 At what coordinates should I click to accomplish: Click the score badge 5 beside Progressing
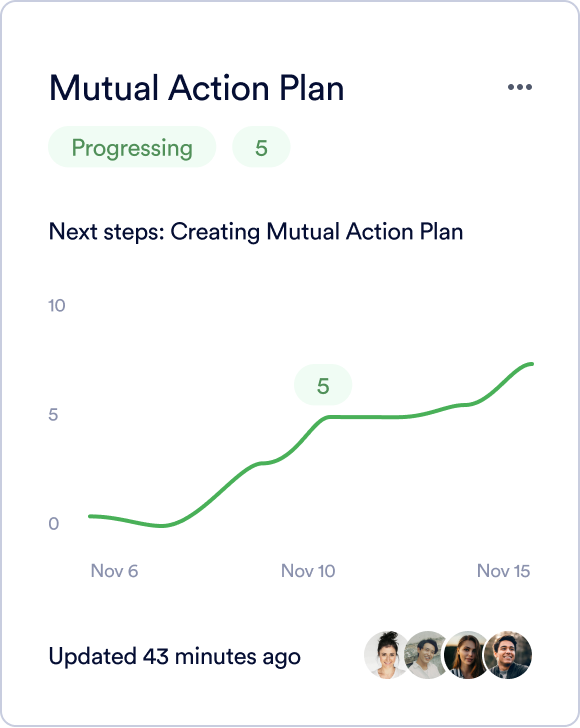(x=261, y=147)
